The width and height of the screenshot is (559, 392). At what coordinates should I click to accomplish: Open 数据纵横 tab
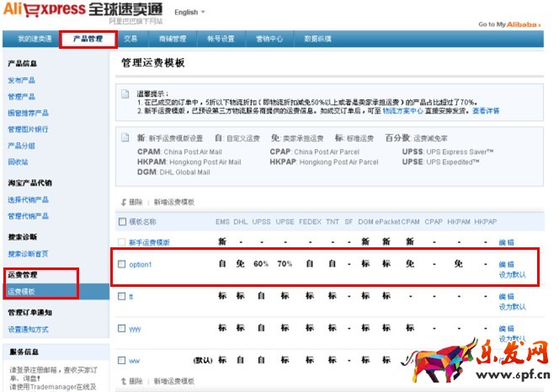point(317,39)
